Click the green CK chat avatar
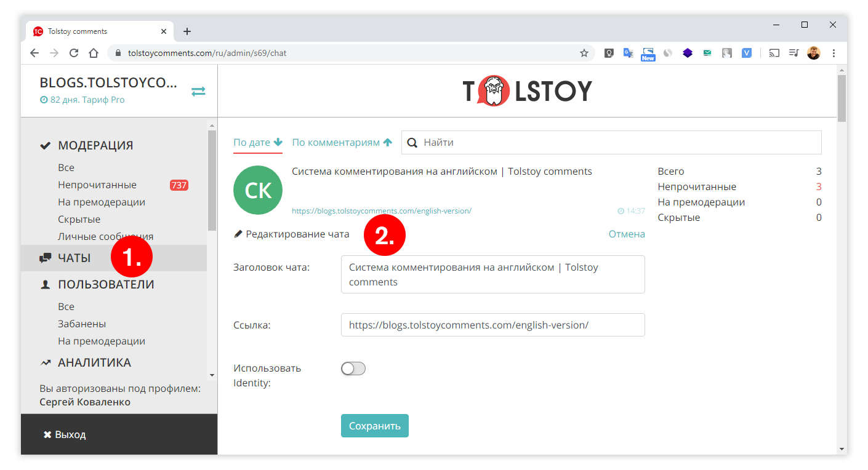Viewport: 868px width, 470px height. 258,190
